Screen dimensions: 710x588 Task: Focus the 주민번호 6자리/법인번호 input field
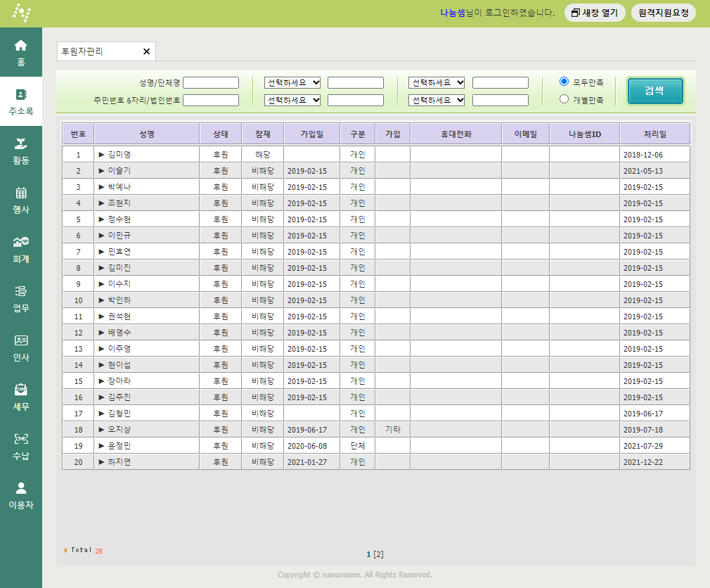coord(211,100)
